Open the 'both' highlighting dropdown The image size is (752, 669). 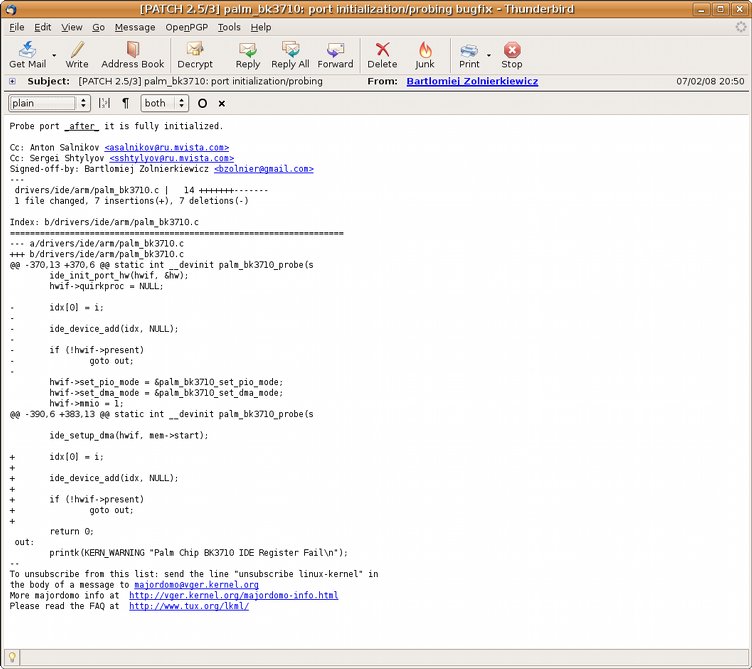tap(164, 103)
